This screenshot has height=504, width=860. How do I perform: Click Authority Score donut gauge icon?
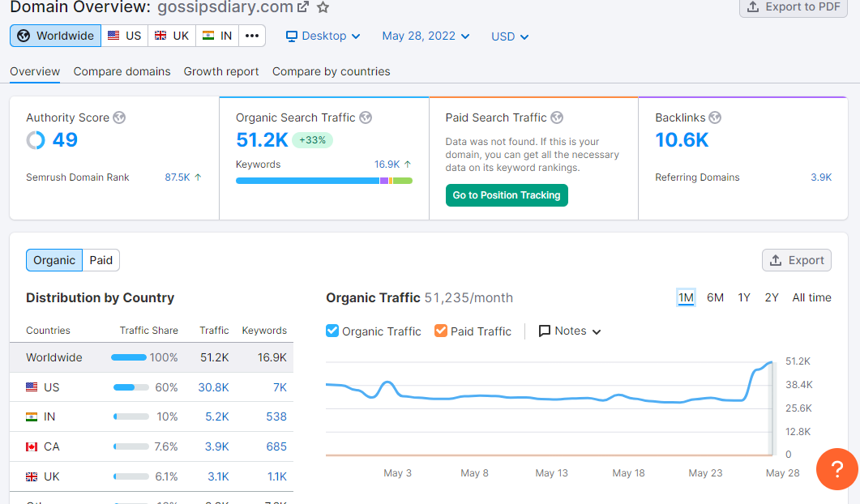point(36,140)
